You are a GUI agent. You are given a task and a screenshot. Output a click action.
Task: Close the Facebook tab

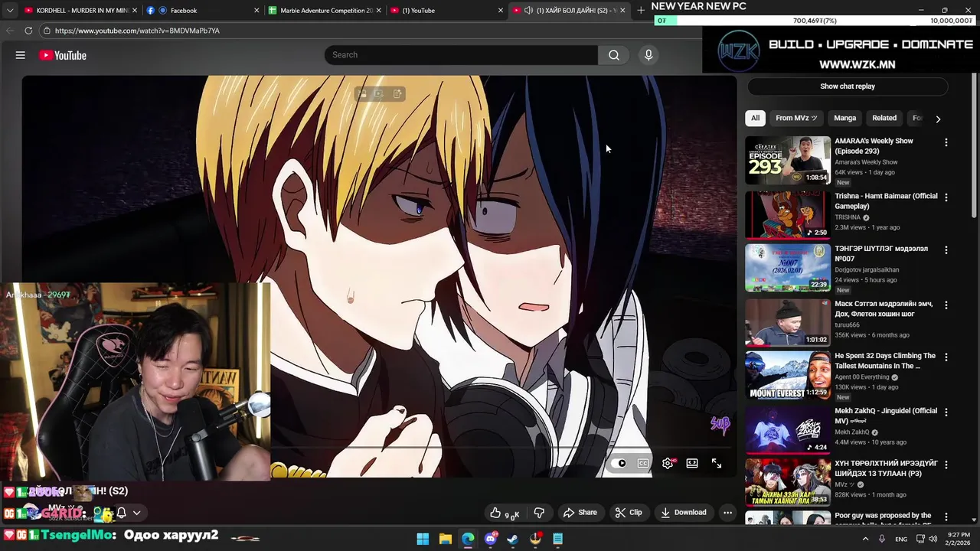[x=256, y=11]
